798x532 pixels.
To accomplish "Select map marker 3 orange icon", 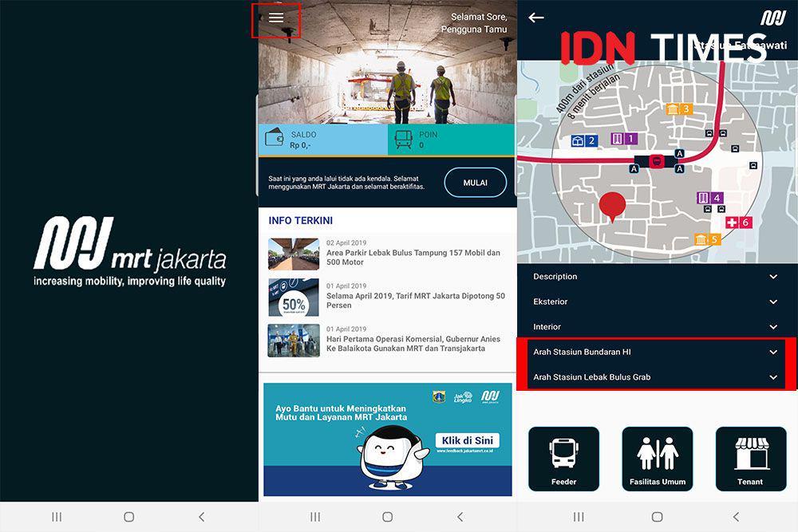I will [679, 108].
